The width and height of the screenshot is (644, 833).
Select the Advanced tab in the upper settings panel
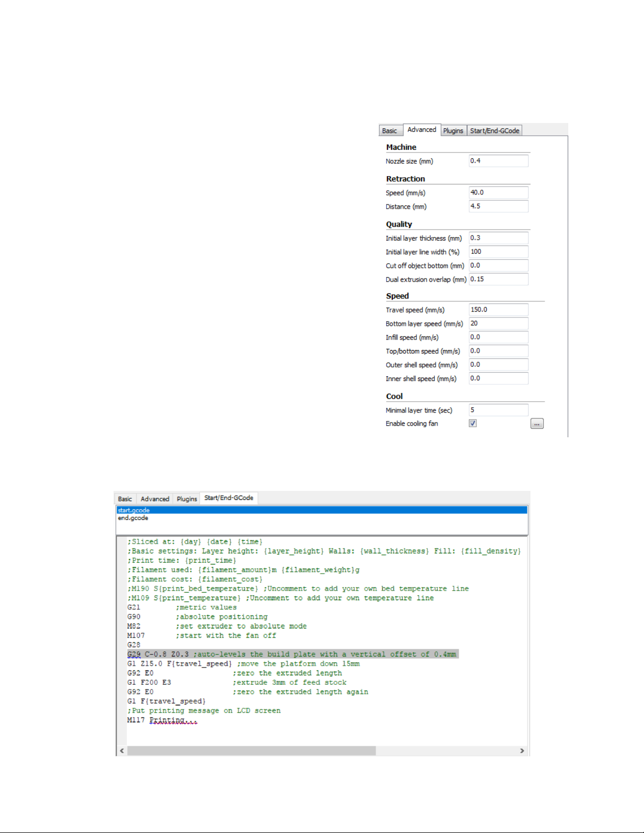pyautogui.click(x=422, y=130)
